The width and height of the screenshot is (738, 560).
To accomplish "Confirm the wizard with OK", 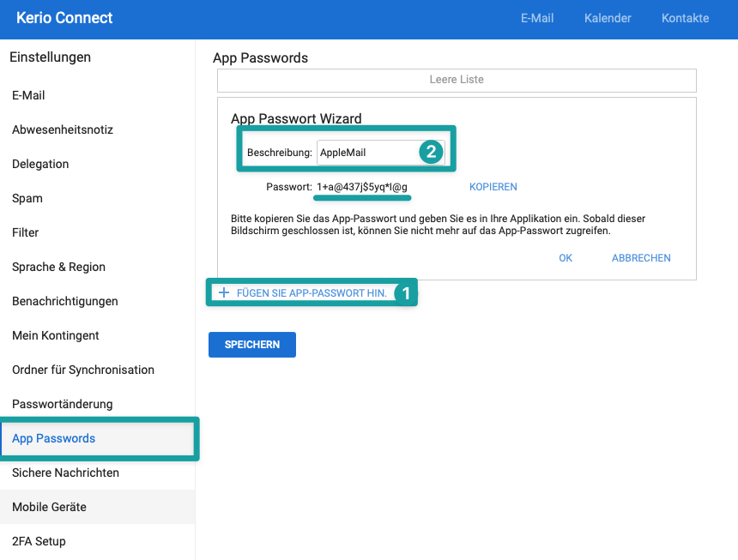I will 566,258.
